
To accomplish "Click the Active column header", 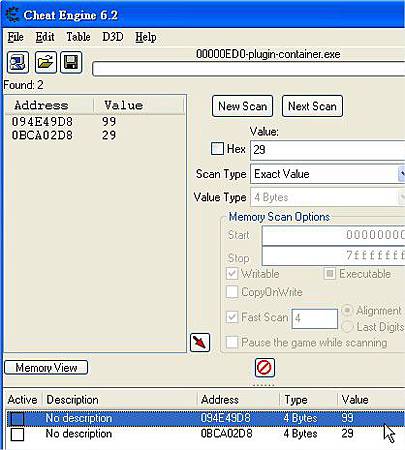I will [x=22, y=400].
